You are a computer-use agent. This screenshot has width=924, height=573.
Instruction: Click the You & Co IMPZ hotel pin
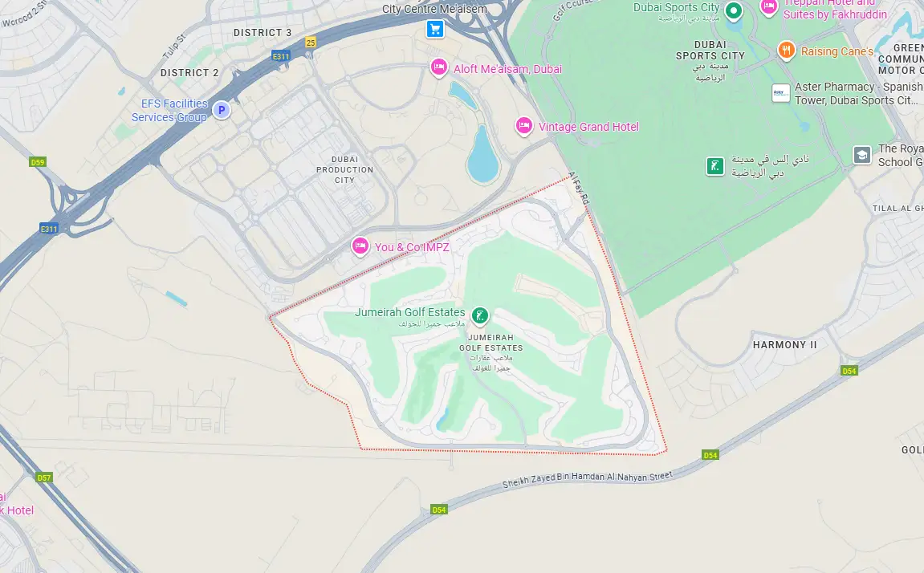click(x=360, y=246)
